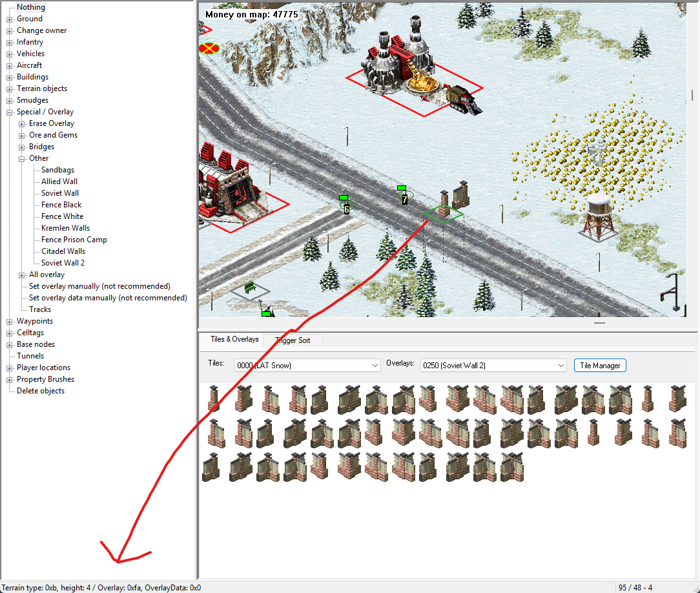Viewport: 700px width, 593px height.
Task: Switch to Trigger Sort tab
Action: pyautogui.click(x=293, y=340)
